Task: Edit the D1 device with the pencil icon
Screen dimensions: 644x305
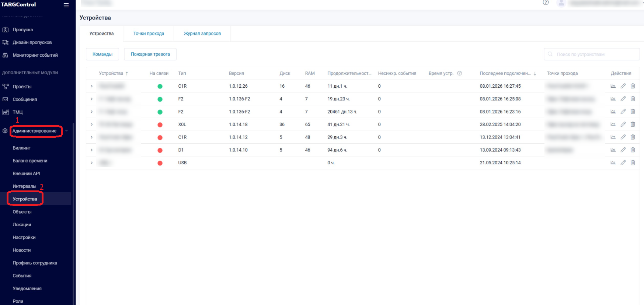Action: (623, 150)
